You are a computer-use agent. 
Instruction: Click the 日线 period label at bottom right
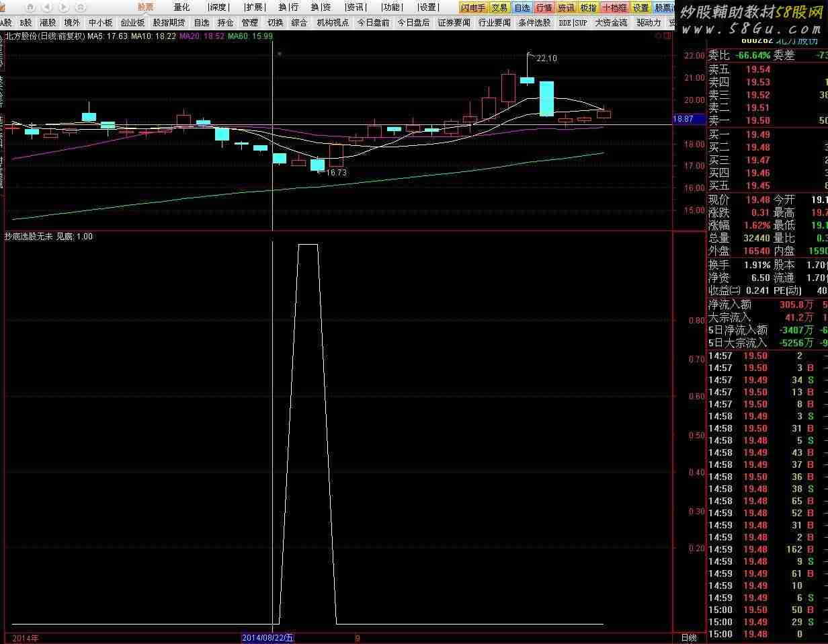[x=689, y=638]
